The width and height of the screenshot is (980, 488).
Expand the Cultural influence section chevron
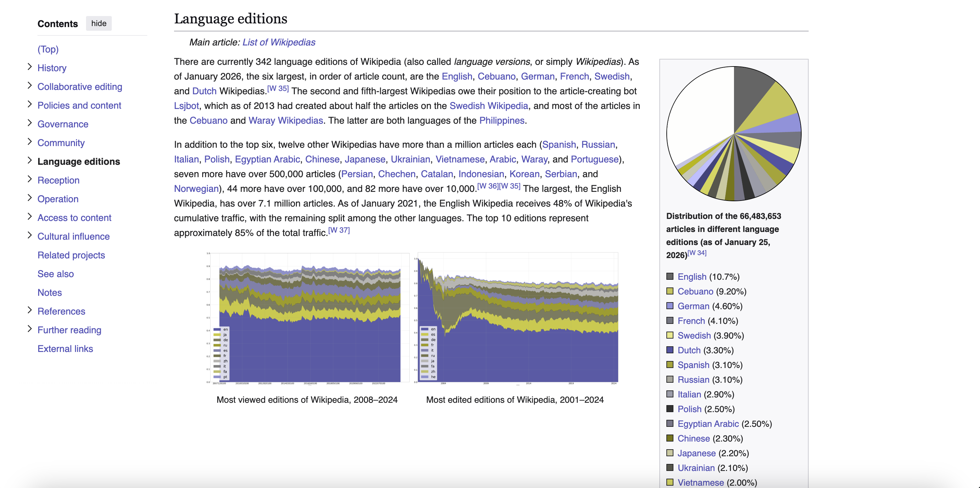tap(30, 235)
